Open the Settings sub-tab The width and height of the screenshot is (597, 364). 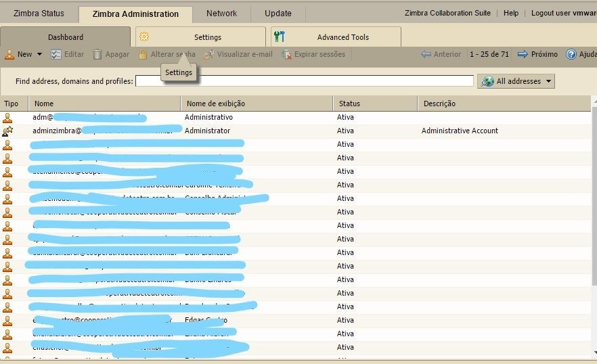tap(200, 37)
